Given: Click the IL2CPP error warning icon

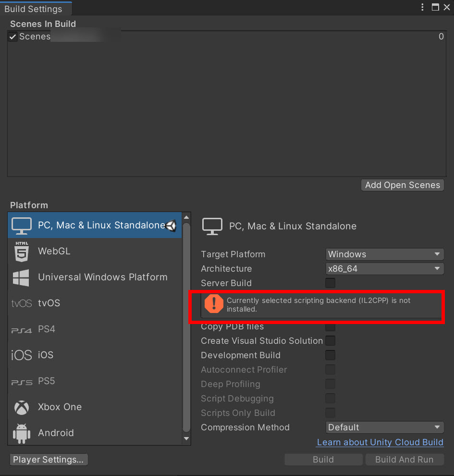Looking at the screenshot, I should point(214,303).
